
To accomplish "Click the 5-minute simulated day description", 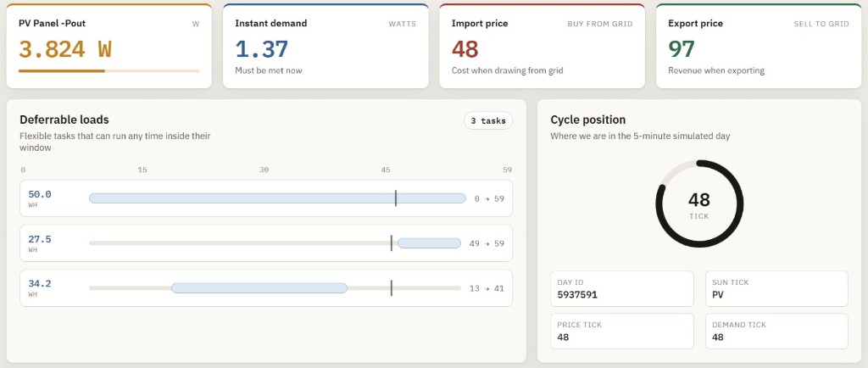I will point(640,136).
